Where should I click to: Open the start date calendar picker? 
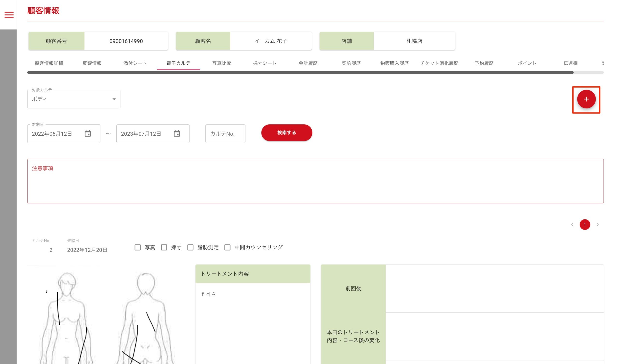coord(88,134)
